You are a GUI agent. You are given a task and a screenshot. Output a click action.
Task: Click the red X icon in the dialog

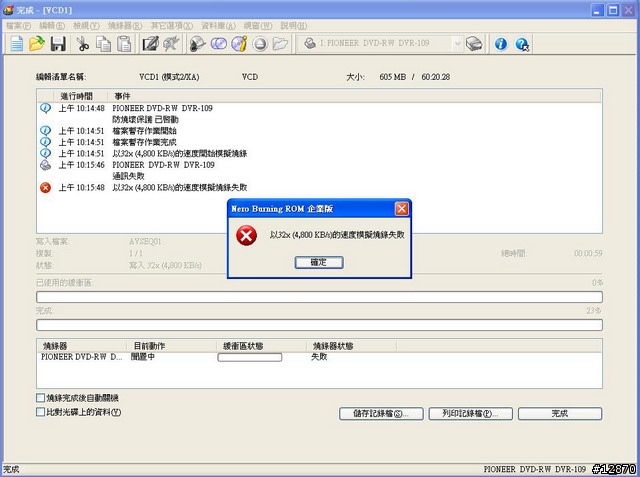[247, 235]
